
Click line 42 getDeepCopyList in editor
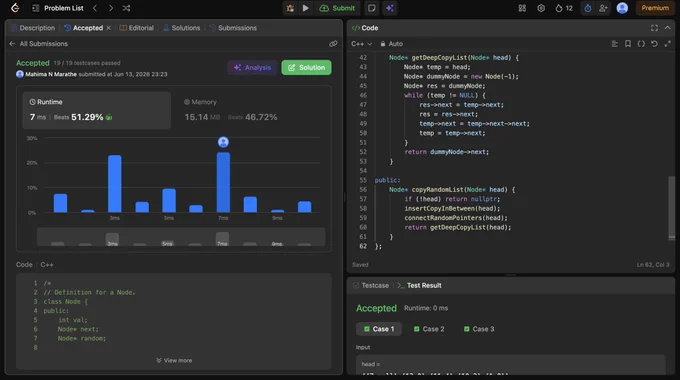(454, 58)
